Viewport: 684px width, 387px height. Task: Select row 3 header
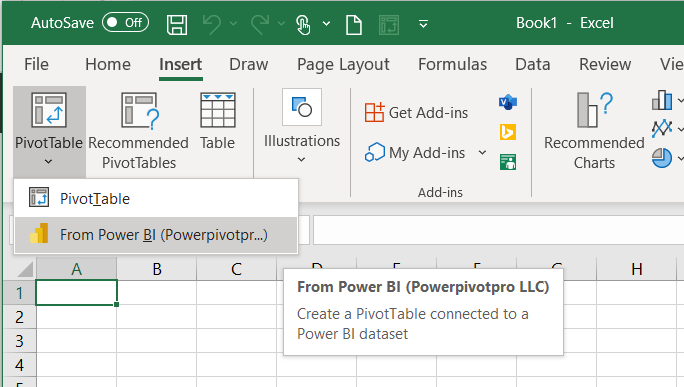click(x=19, y=341)
